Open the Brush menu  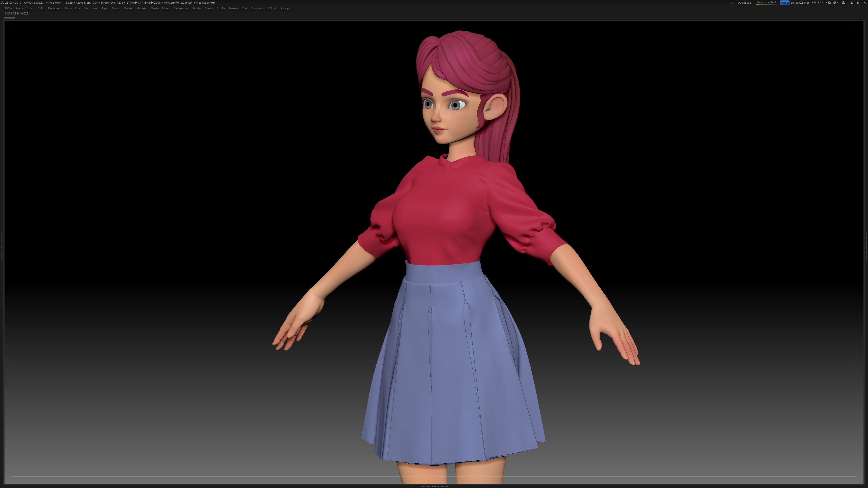pos(30,8)
